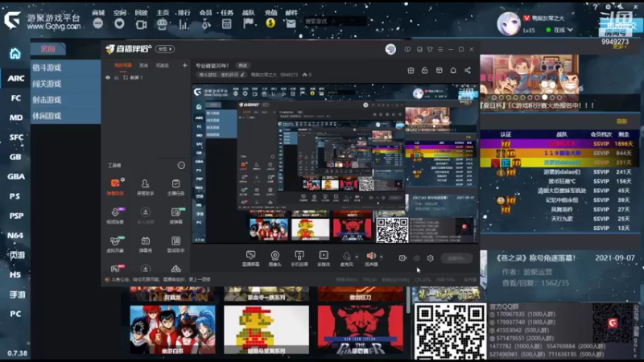Add a new scene with plus button

(185, 66)
